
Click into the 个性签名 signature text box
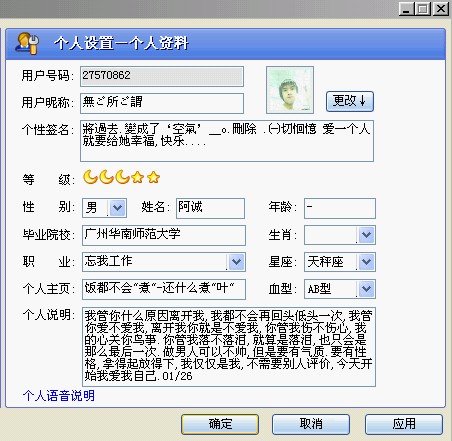[227, 141]
